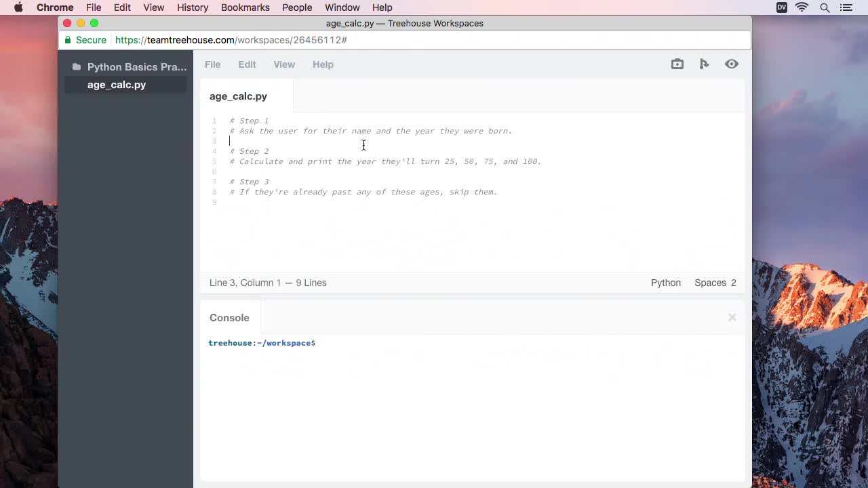Expand the Python Basics Pra project

click(137, 67)
